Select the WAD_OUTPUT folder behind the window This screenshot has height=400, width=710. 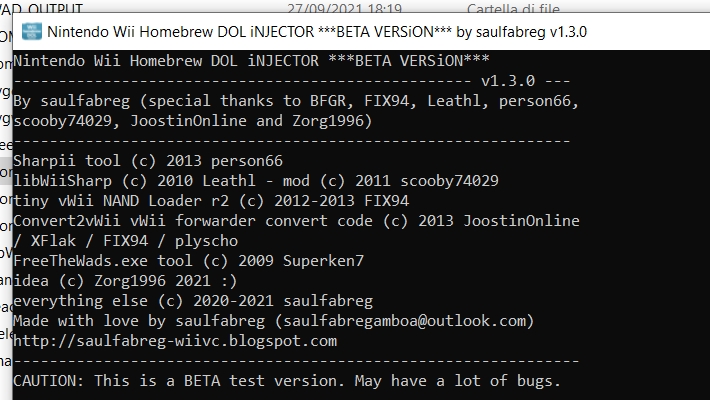click(x=42, y=6)
